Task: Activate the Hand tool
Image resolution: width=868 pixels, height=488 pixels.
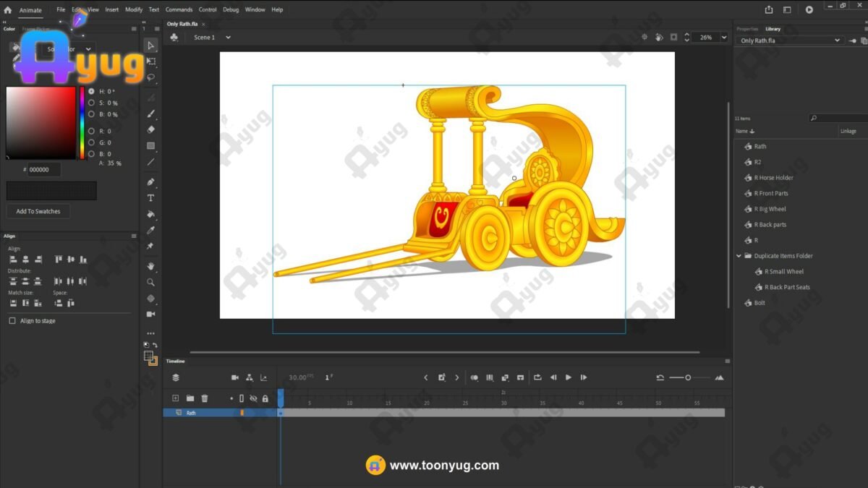Action: [x=150, y=266]
